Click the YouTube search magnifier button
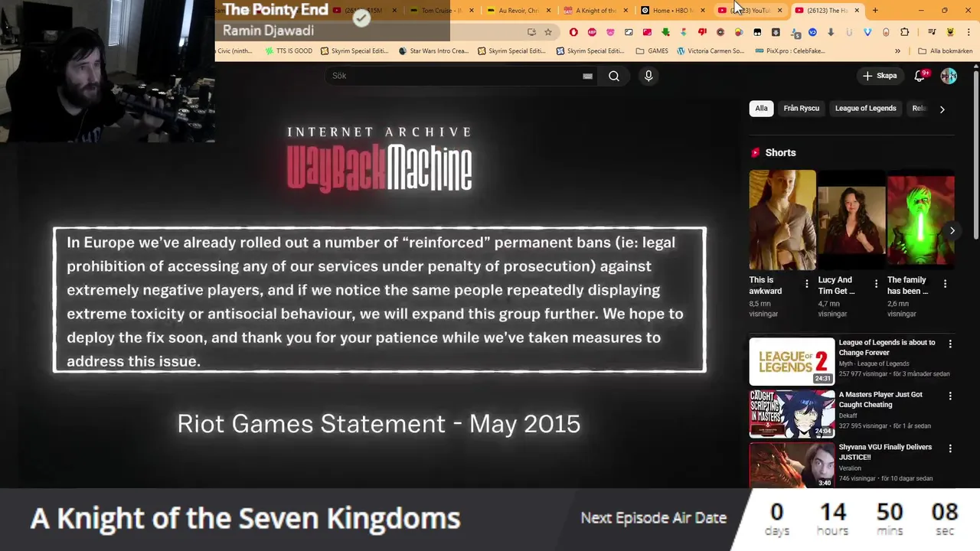Screen dimensions: 980x551 coord(614,76)
